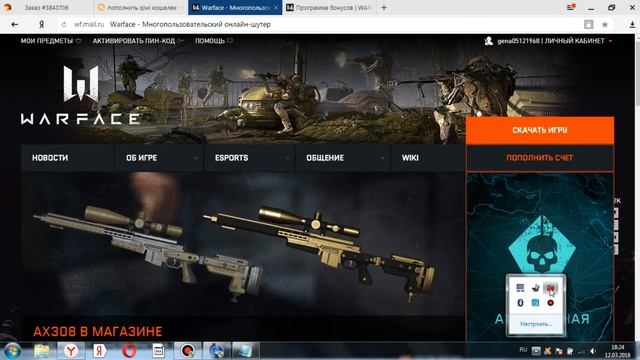Switch to the пополнить qiwi кошелек tab
640x360 pixels.
(x=141, y=7)
